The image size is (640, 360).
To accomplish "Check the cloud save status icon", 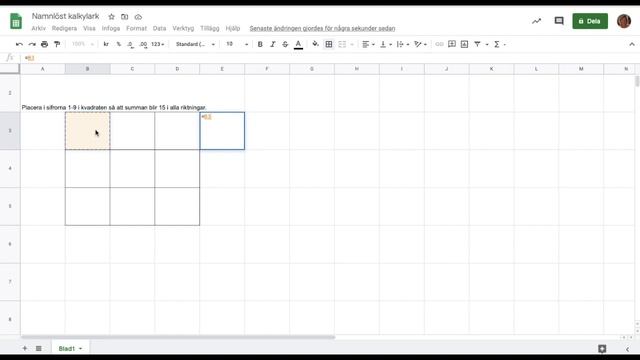I will tap(138, 17).
